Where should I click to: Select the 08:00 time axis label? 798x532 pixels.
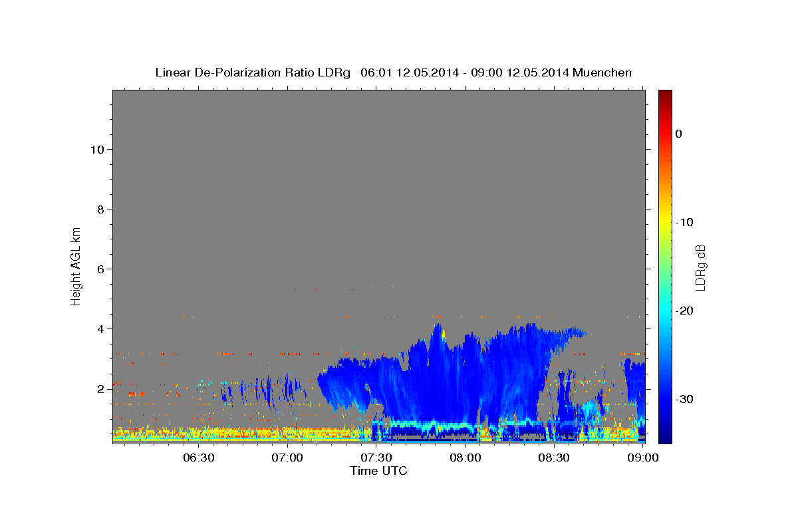pyautogui.click(x=465, y=458)
